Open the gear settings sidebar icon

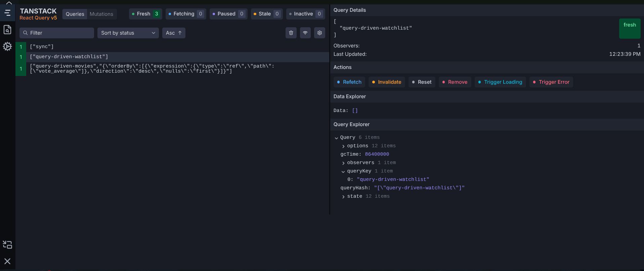click(x=7, y=46)
